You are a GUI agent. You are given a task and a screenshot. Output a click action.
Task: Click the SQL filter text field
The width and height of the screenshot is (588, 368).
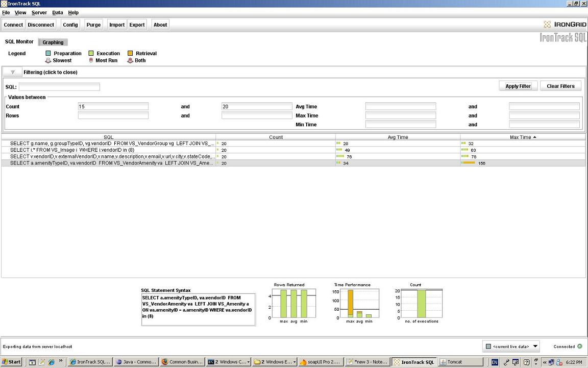click(59, 87)
